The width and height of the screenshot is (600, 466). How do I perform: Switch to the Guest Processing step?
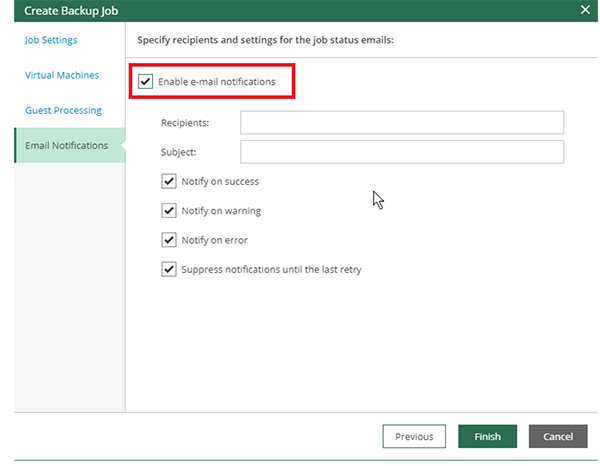tap(63, 110)
